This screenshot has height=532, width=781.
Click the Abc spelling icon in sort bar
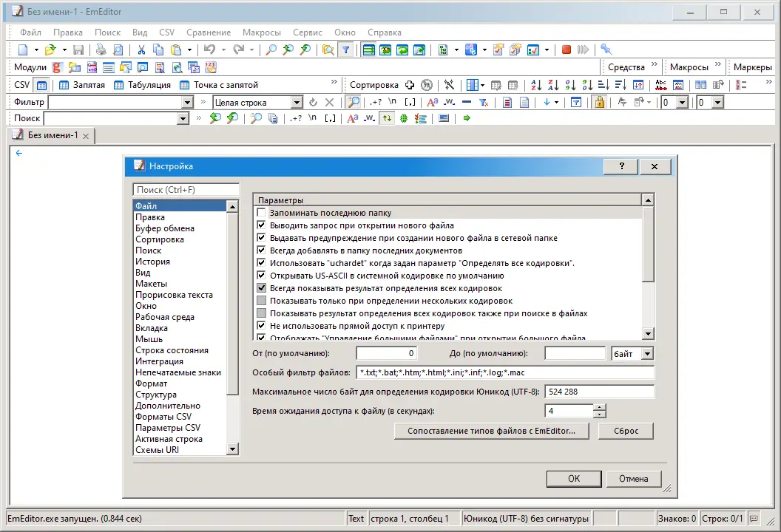(x=661, y=85)
